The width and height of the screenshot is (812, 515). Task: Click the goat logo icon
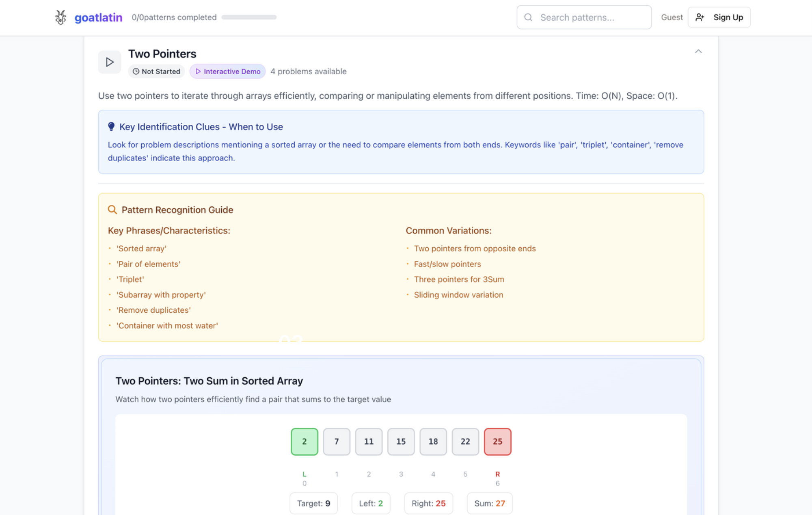(60, 17)
